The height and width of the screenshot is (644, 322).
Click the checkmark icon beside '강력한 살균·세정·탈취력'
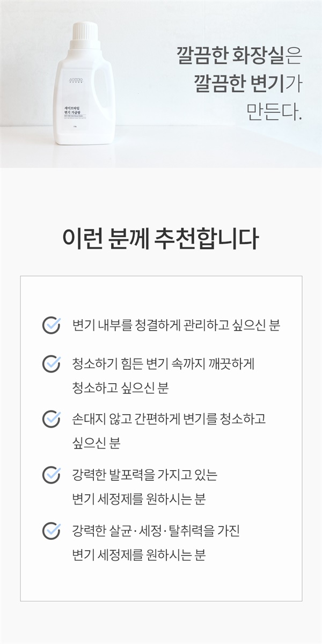(x=52, y=531)
